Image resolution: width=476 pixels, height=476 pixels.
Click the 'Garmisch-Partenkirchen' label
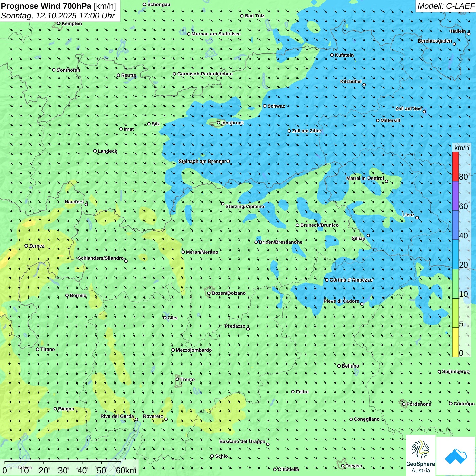click(205, 74)
